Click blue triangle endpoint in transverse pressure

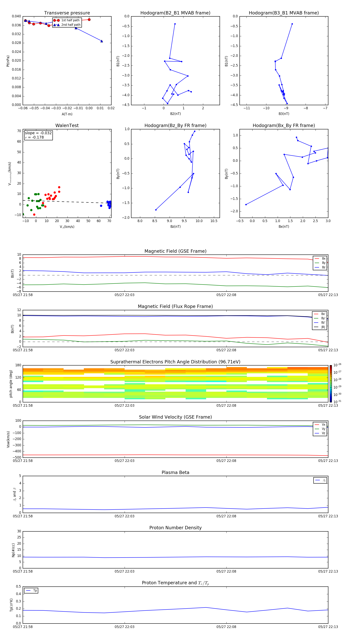click(101, 41)
